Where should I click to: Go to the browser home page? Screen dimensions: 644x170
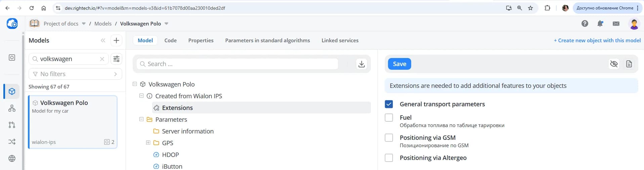(44, 8)
